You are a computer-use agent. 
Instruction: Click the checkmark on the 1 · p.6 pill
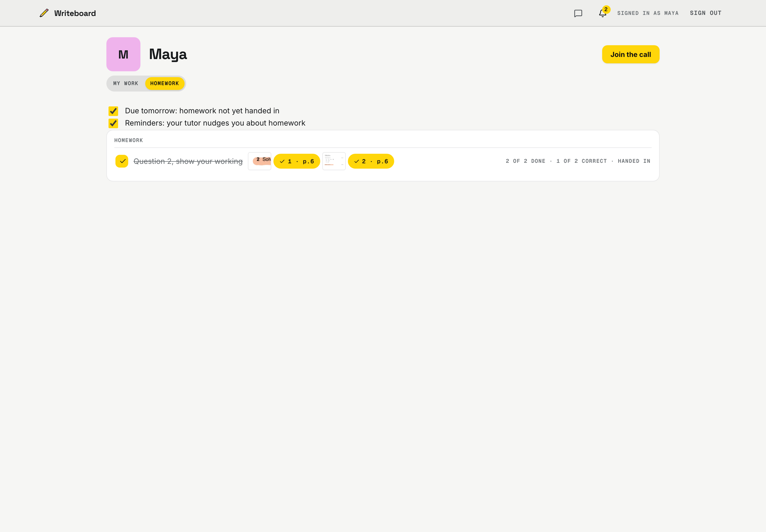(x=282, y=161)
